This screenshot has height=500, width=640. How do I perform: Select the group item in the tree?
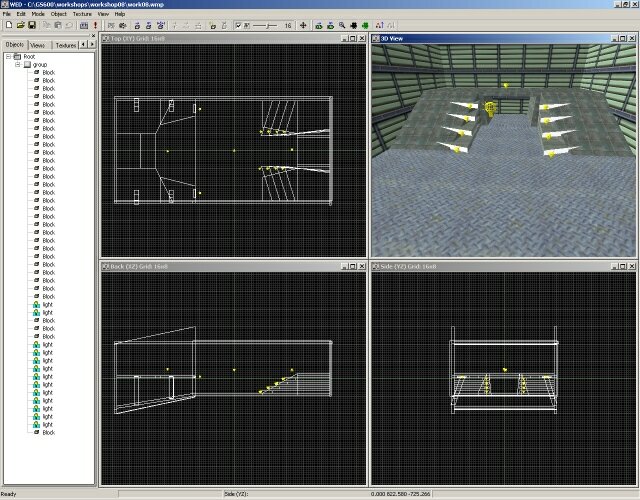click(x=40, y=65)
